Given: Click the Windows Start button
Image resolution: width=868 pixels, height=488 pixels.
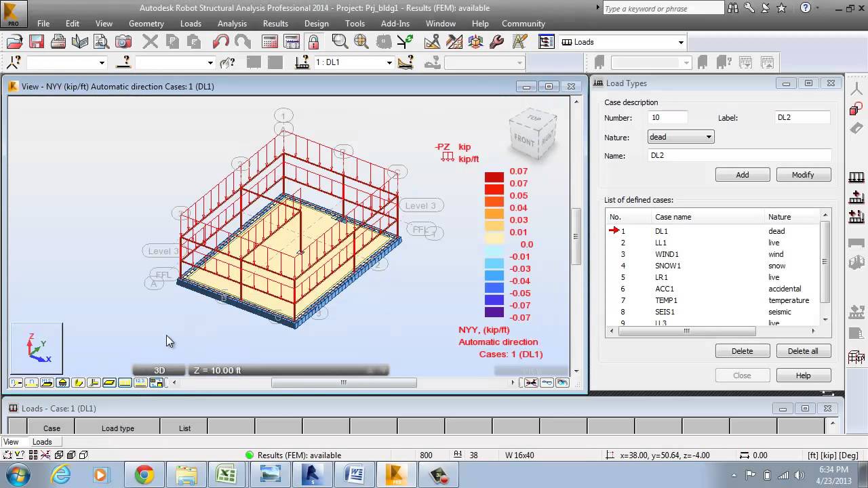Looking at the screenshot, I should [x=17, y=474].
